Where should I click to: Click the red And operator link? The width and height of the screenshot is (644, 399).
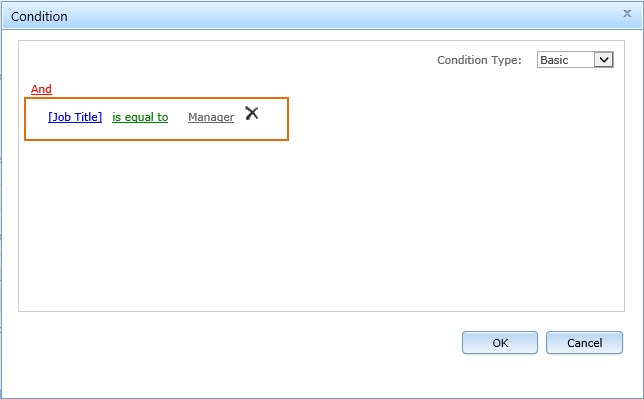point(41,89)
